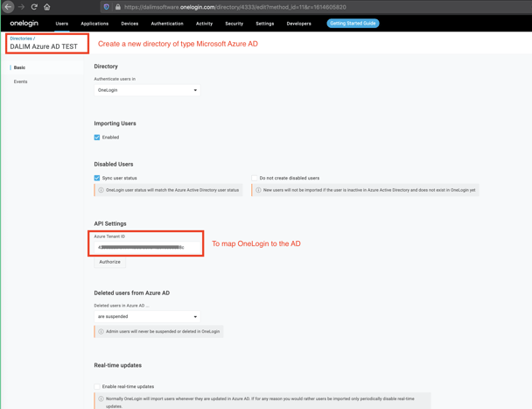
Task: Open the Users menu
Action: click(62, 24)
